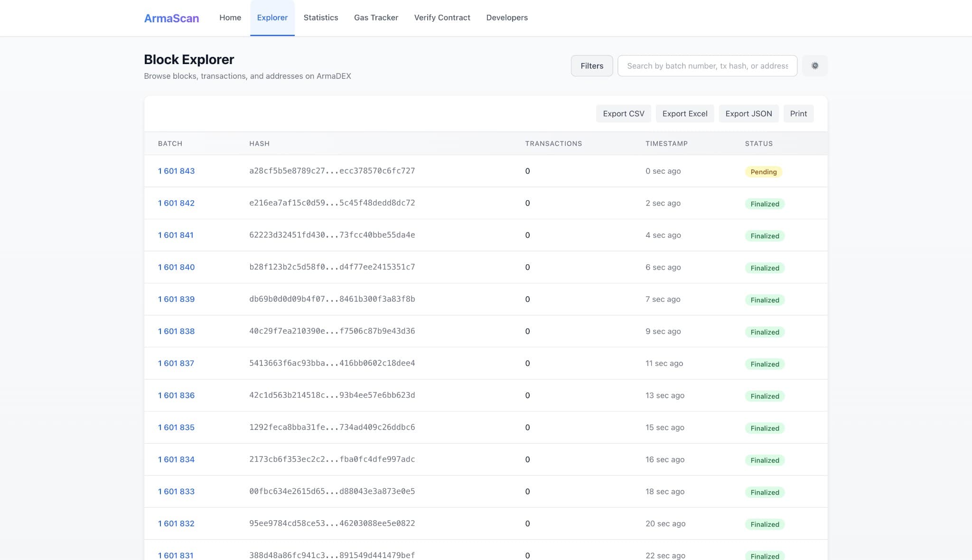
Task: Go to the Home page
Action: [230, 18]
